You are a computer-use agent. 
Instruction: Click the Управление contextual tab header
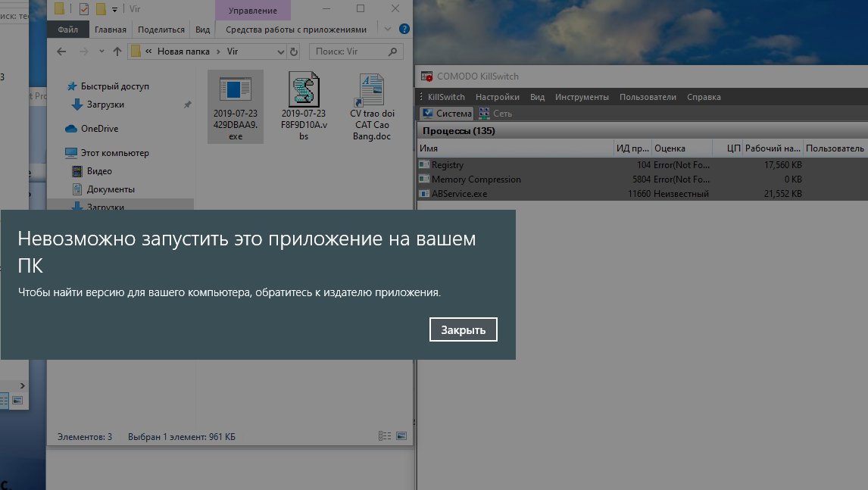[252, 11]
